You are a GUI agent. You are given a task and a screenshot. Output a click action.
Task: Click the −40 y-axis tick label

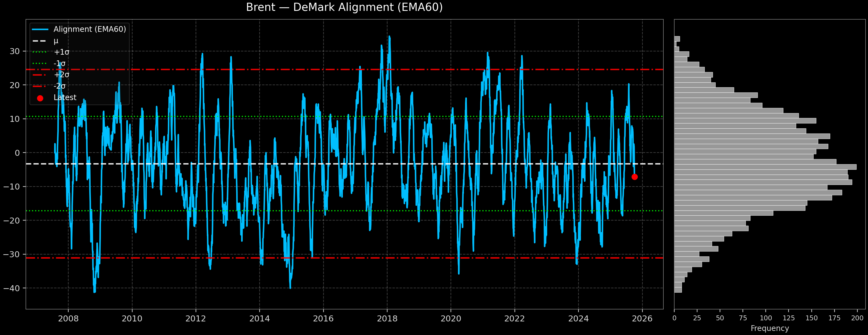pos(11,288)
